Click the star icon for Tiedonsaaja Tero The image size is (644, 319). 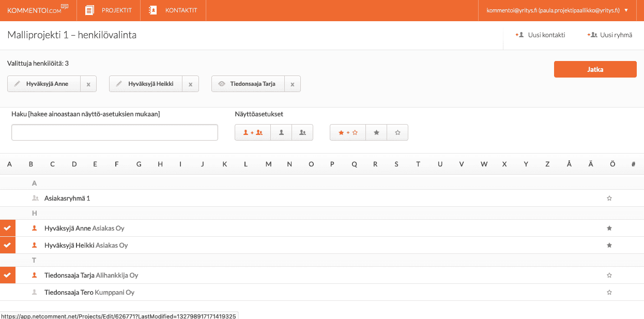(609, 292)
